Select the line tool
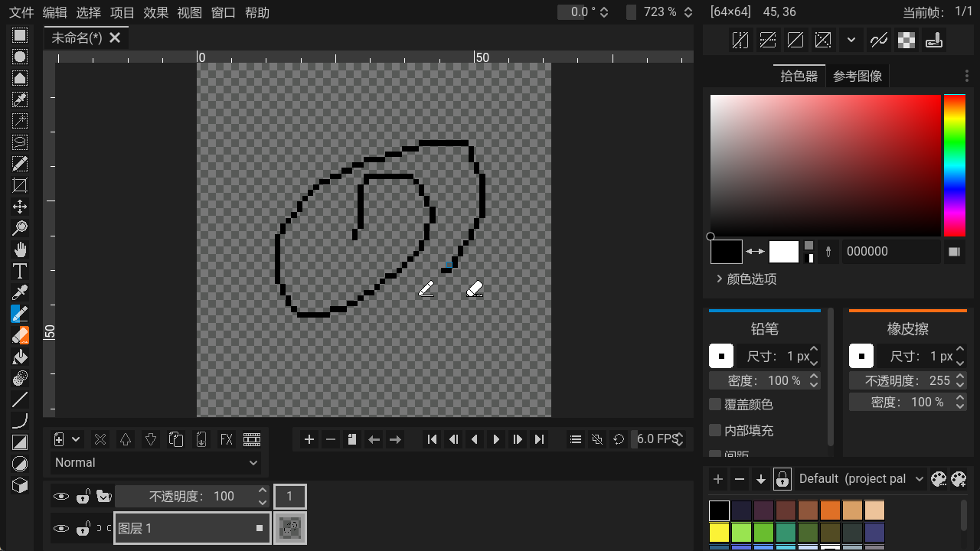 [20, 399]
